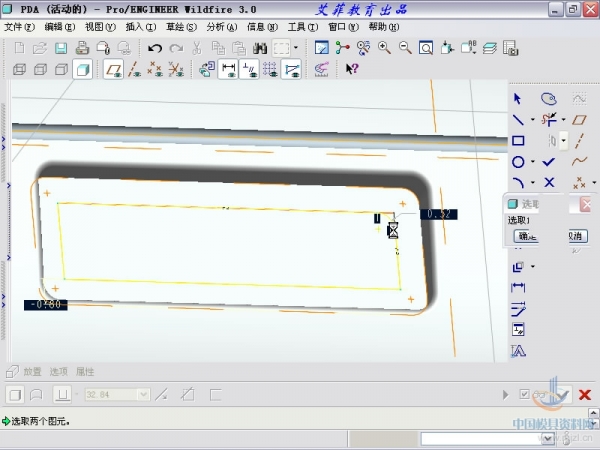Click the 取消 (Cancel) button in selection dialog
The image size is (600, 450).
[576, 236]
